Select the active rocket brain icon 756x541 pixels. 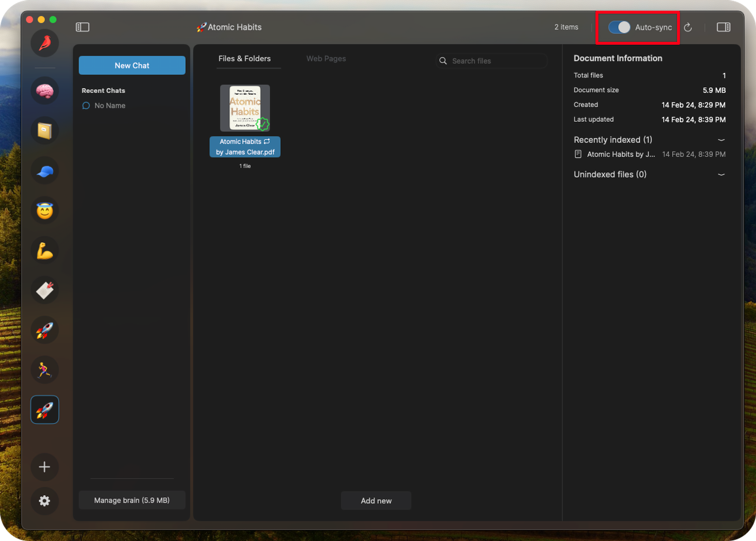[45, 410]
